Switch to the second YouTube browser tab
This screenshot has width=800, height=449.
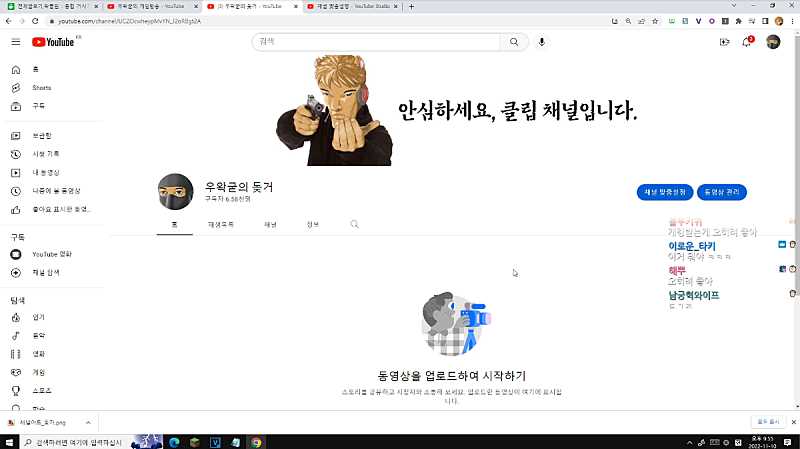[x=152, y=6]
